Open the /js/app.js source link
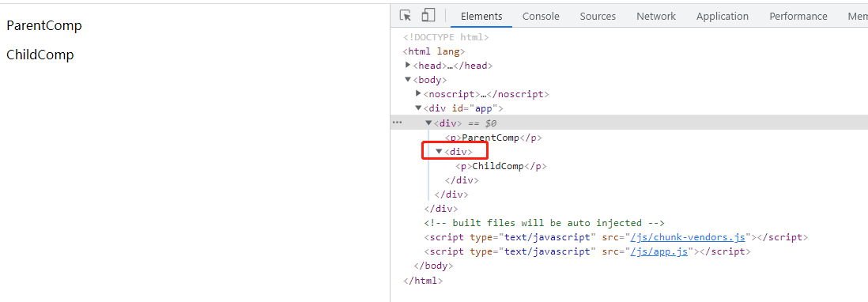 (x=659, y=251)
